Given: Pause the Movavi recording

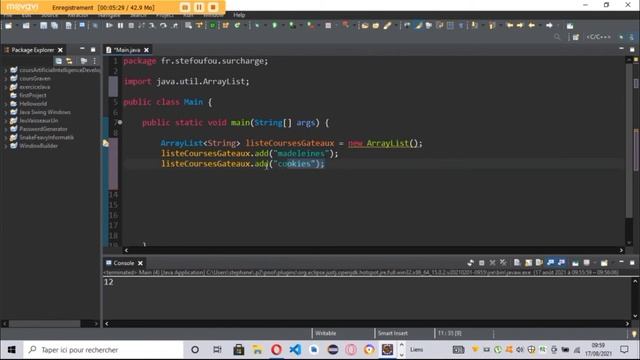Looking at the screenshot, I should tap(199, 7).
